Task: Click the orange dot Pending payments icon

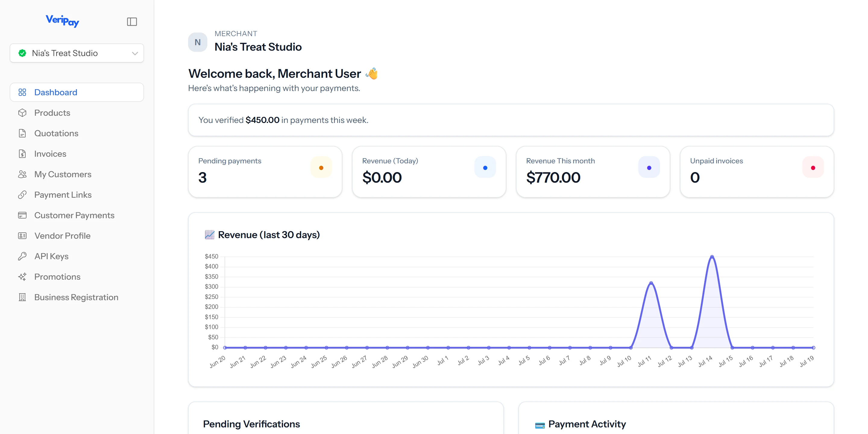Action: tap(321, 168)
